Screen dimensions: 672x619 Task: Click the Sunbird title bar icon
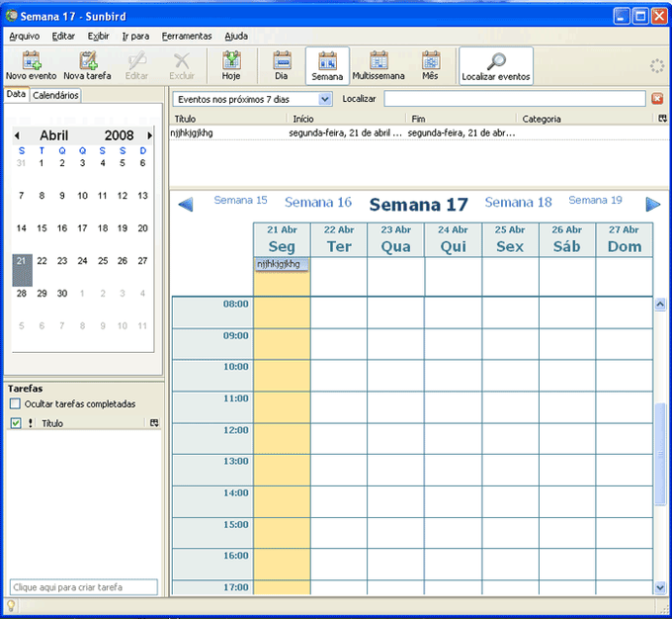(x=12, y=16)
